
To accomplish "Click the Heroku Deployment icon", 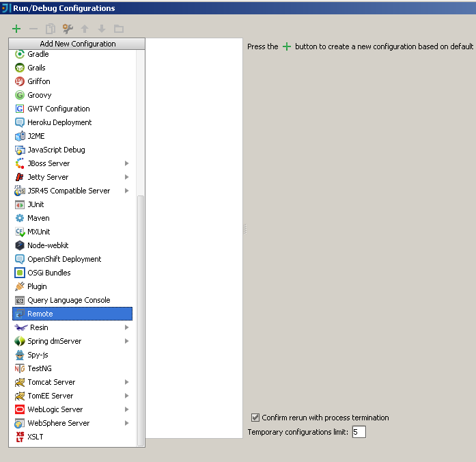I will click(x=20, y=122).
